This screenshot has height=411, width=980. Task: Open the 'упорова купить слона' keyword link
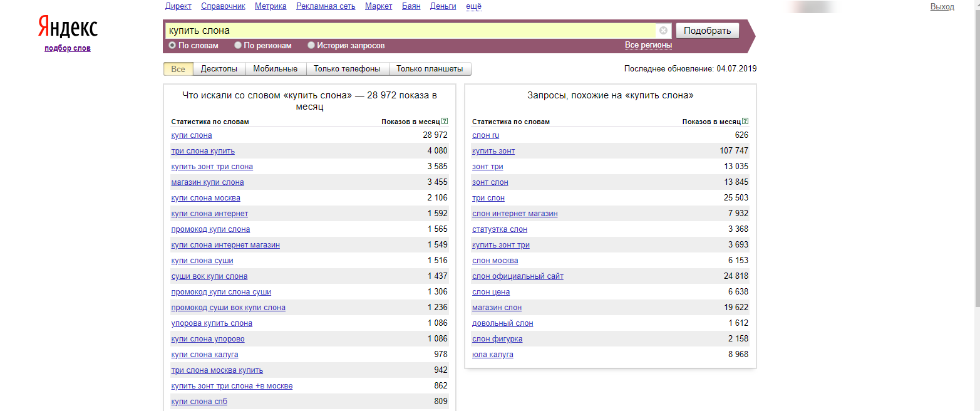(x=212, y=323)
